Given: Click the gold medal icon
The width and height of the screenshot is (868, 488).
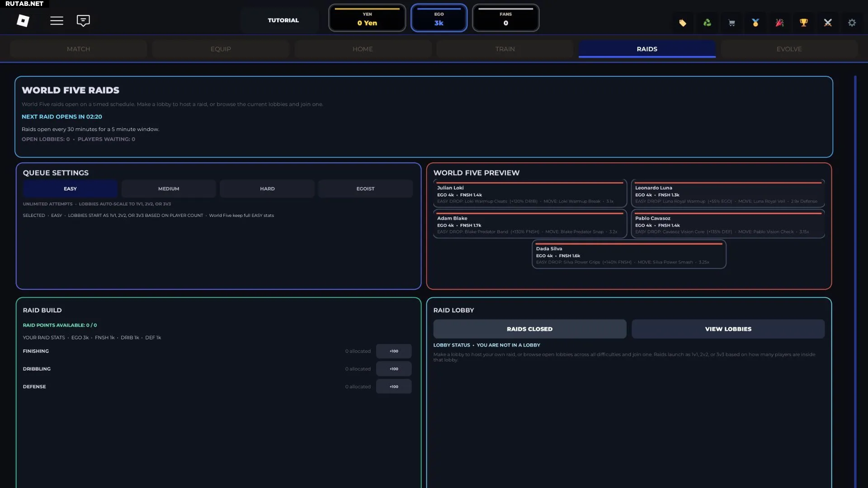Looking at the screenshot, I should pos(755,23).
